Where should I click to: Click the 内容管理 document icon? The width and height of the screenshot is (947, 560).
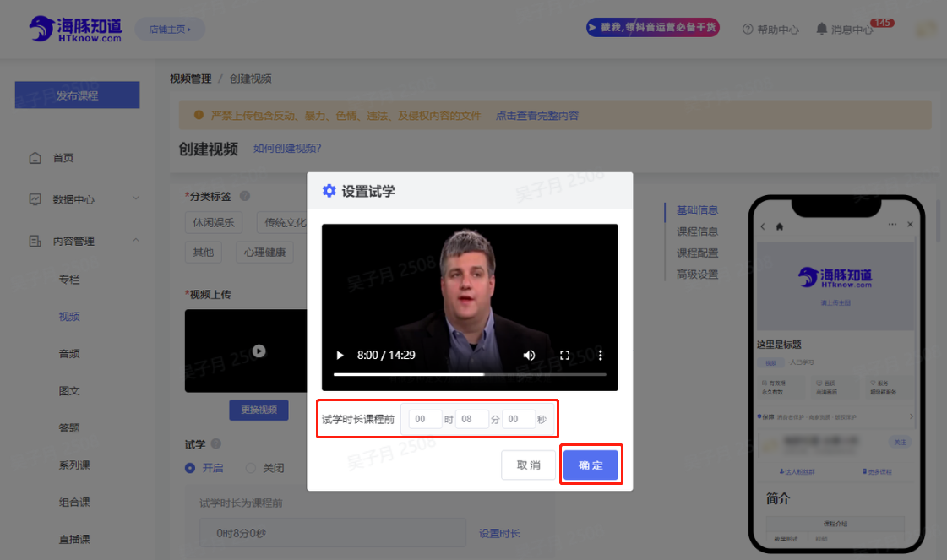[x=35, y=241]
